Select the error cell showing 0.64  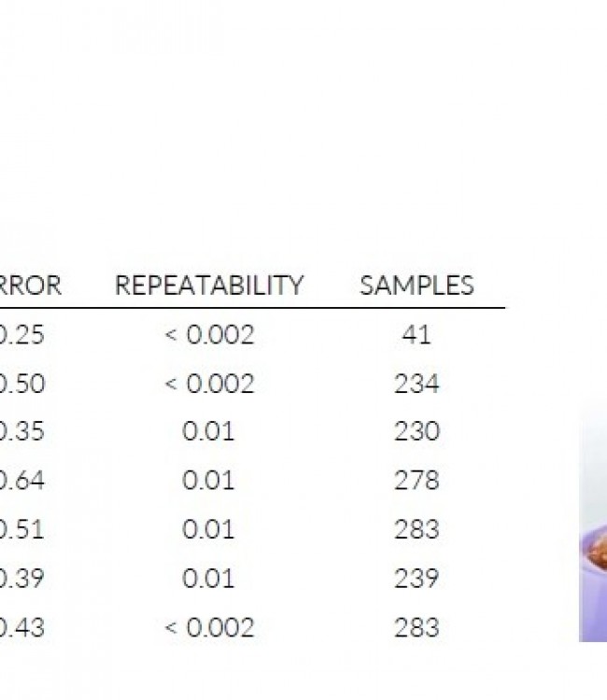tap(22, 481)
